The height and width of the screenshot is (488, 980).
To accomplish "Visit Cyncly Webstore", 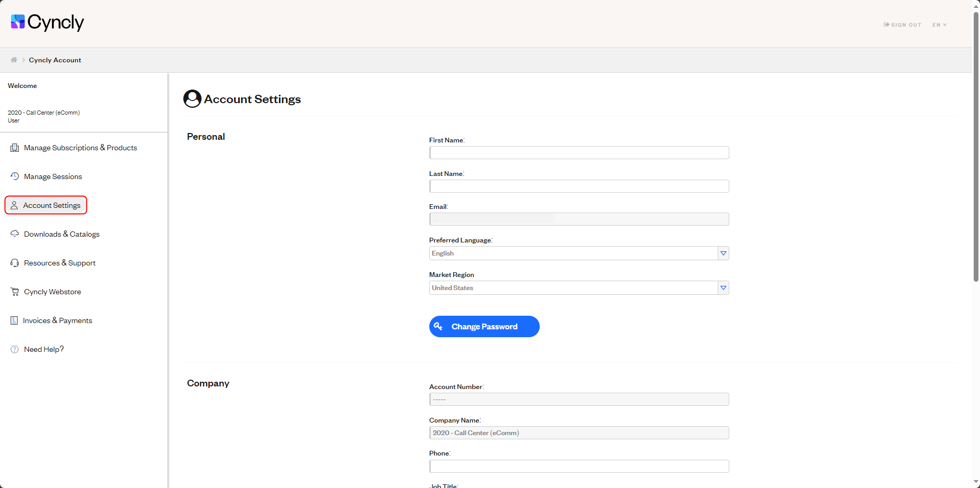I will coord(52,292).
